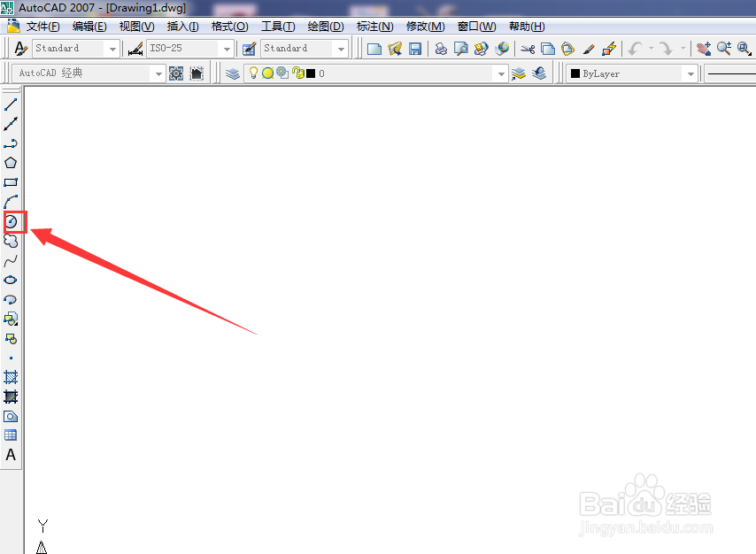Click the Copy to clipboard icon
The height and width of the screenshot is (554, 756).
point(548,48)
